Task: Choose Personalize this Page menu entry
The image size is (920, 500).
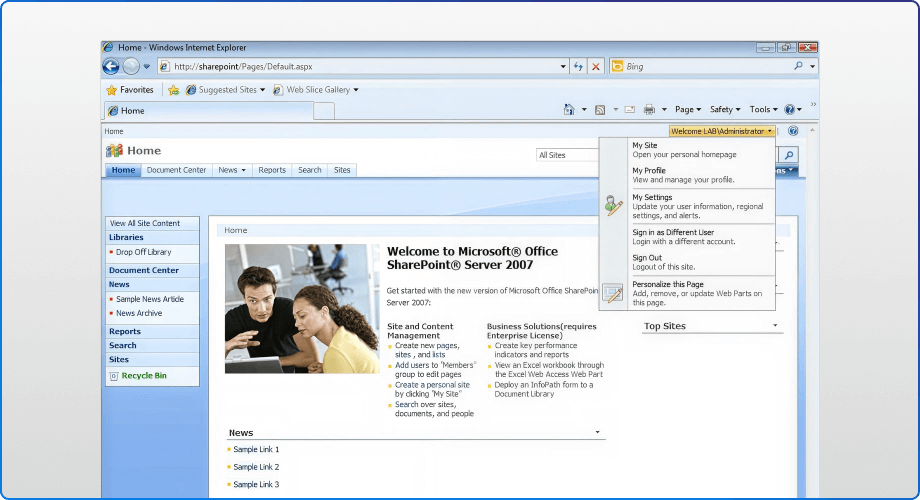Action: click(x=687, y=293)
